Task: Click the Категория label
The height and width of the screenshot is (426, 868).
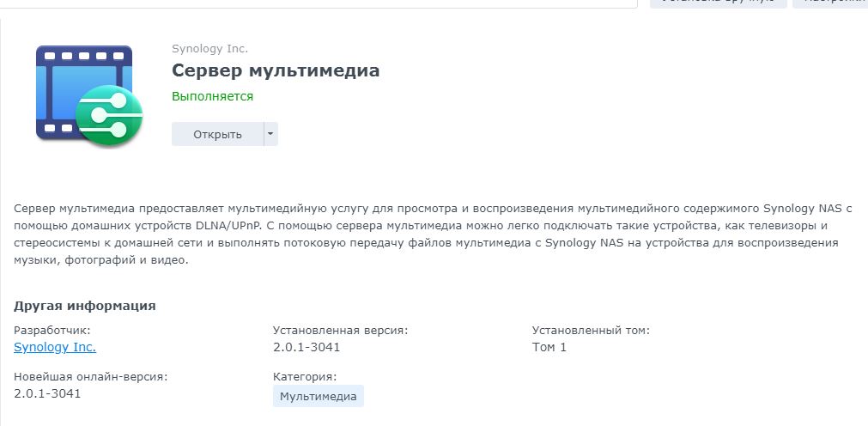Action: click(x=305, y=376)
